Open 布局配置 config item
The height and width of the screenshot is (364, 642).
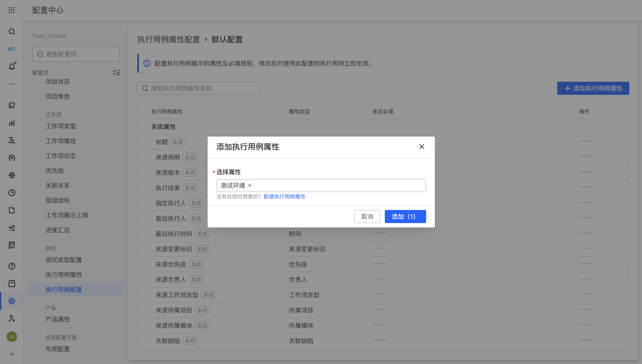coord(57,349)
